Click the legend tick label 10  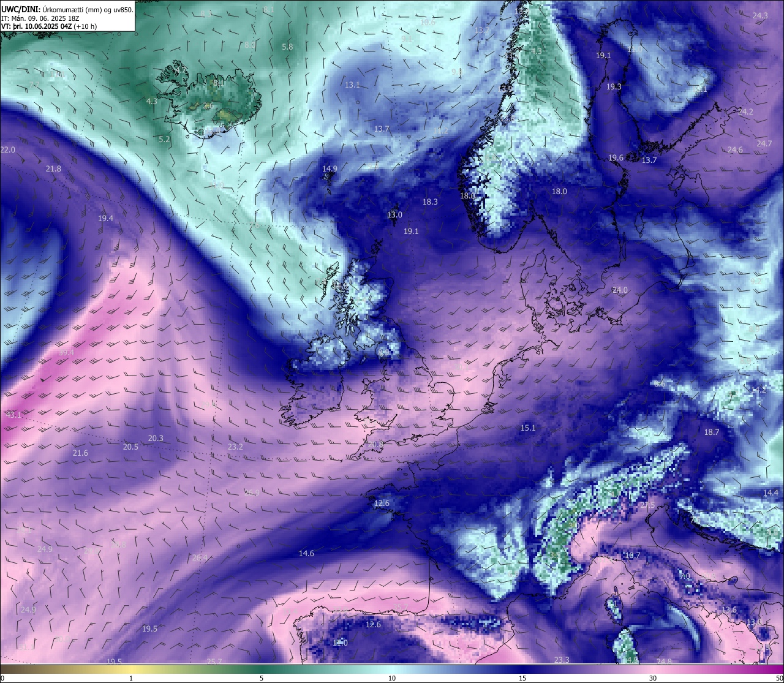[392, 678]
